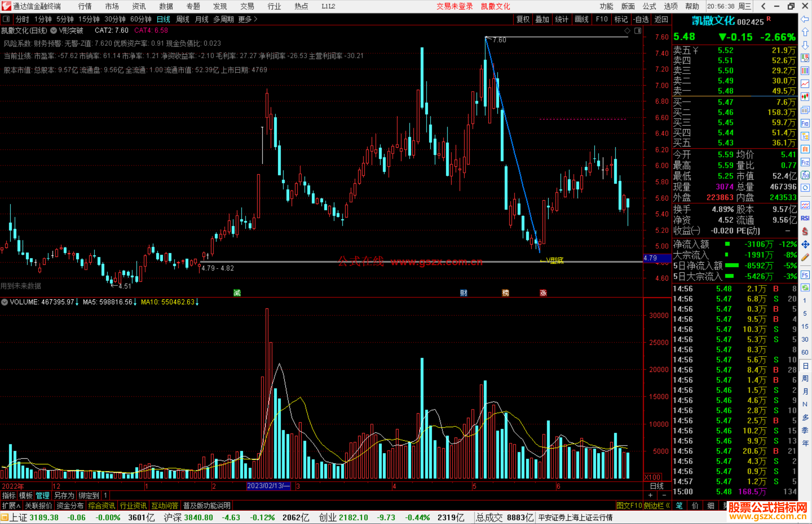Select the pencil drawing tool icon

[805, 257]
